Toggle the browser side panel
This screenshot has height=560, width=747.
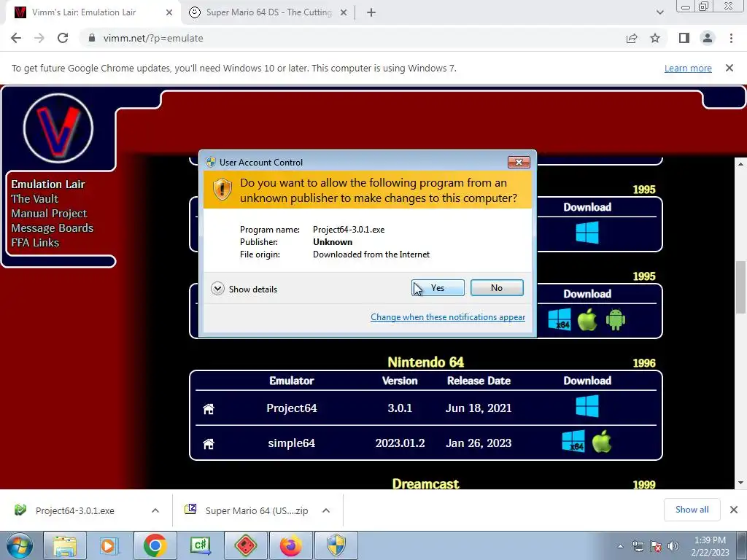684,38
